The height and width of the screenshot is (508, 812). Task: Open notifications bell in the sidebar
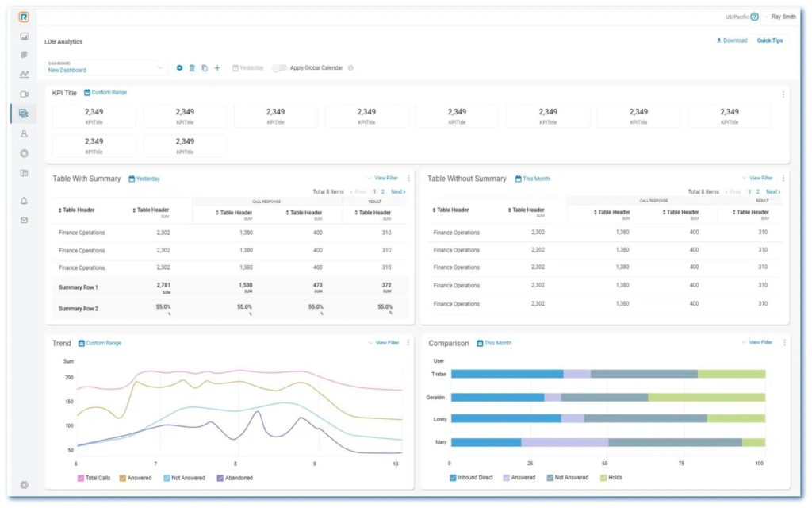[24, 201]
